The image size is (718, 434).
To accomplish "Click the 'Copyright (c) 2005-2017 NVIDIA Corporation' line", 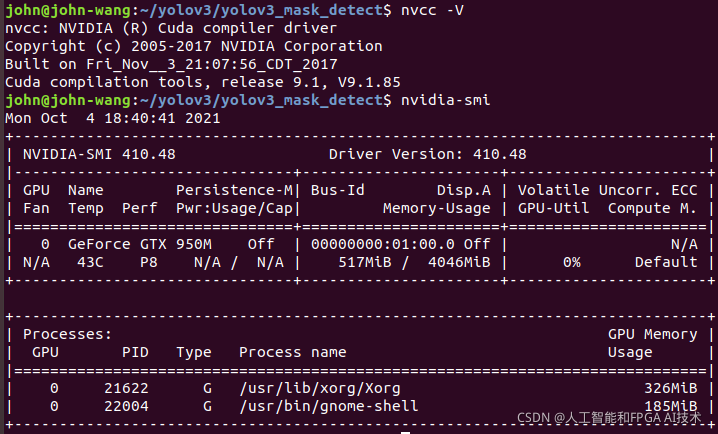I will tap(194, 46).
